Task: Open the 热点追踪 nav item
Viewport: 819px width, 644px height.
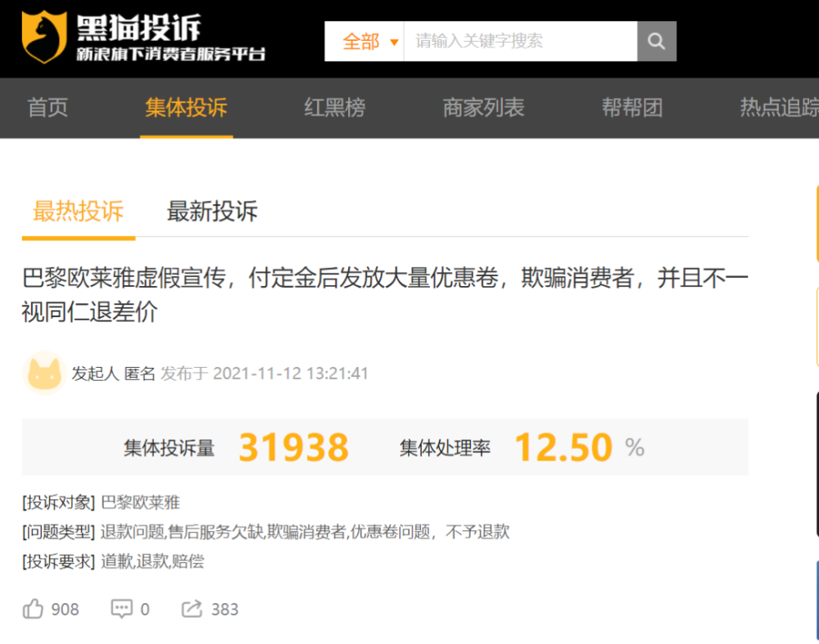Action: [x=780, y=107]
